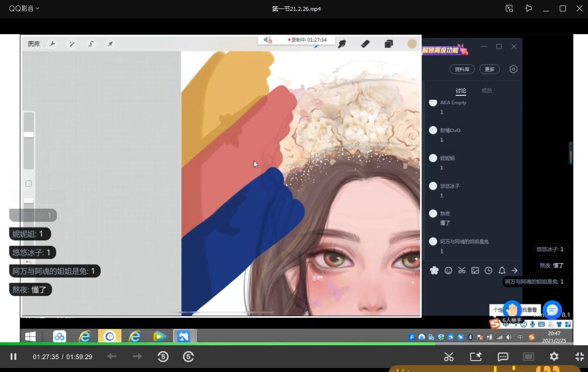
Task: Open the Procreate wrench actions menu
Action: coord(52,44)
